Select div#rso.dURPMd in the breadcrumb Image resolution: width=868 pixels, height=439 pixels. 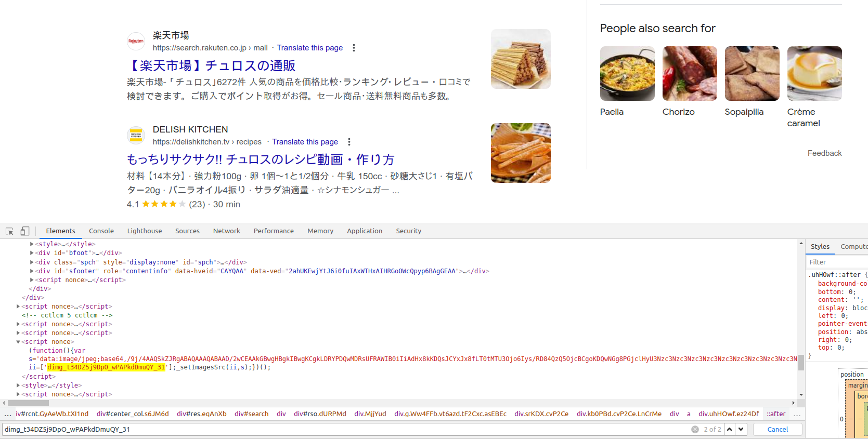pos(320,414)
